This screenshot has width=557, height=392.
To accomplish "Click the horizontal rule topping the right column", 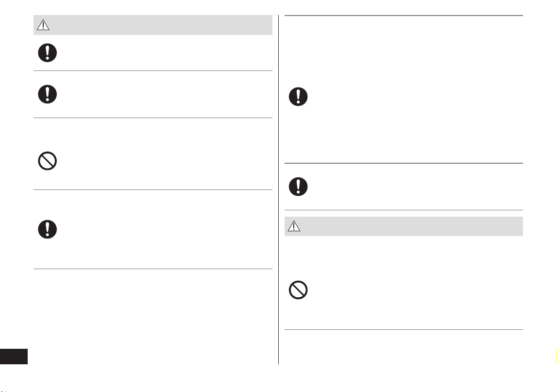I will (x=404, y=16).
